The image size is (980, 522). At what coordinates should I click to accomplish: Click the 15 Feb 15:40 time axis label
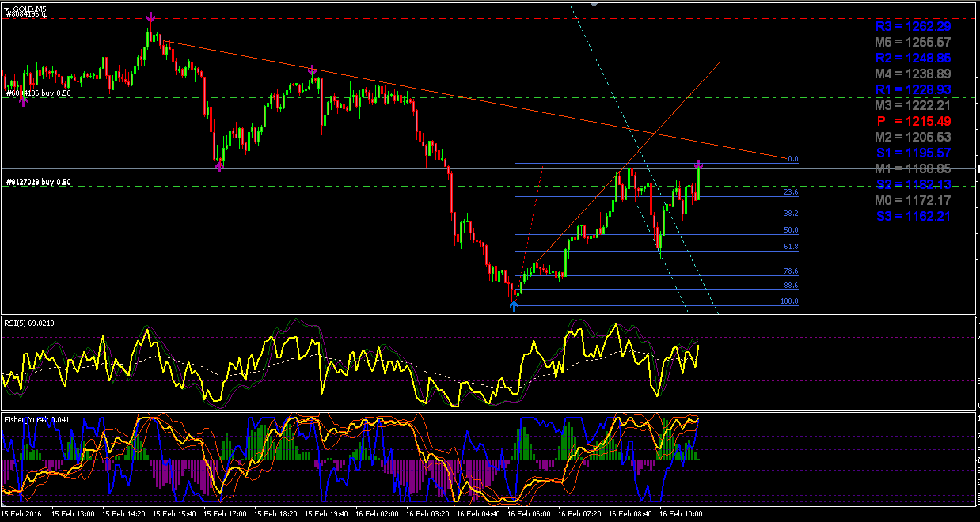click(176, 513)
